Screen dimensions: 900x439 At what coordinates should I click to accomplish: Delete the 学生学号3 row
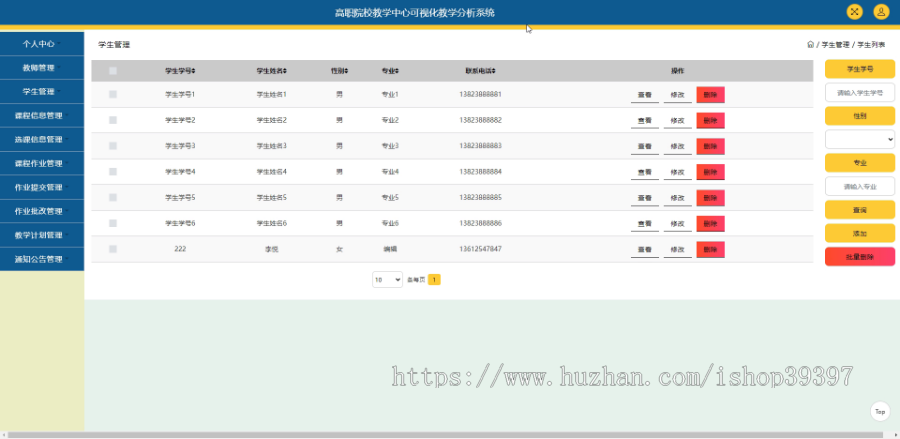[711, 146]
